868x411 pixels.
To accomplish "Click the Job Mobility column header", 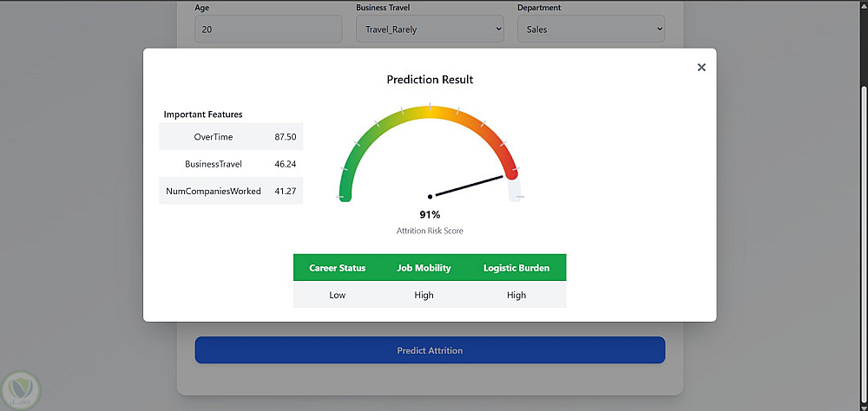I will coord(424,268).
